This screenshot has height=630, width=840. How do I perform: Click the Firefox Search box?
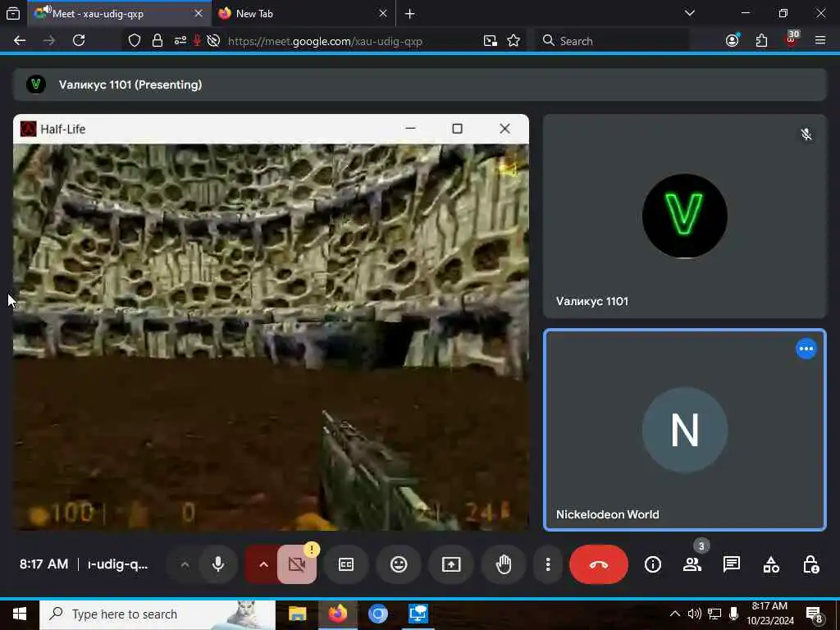pyautogui.click(x=612, y=41)
